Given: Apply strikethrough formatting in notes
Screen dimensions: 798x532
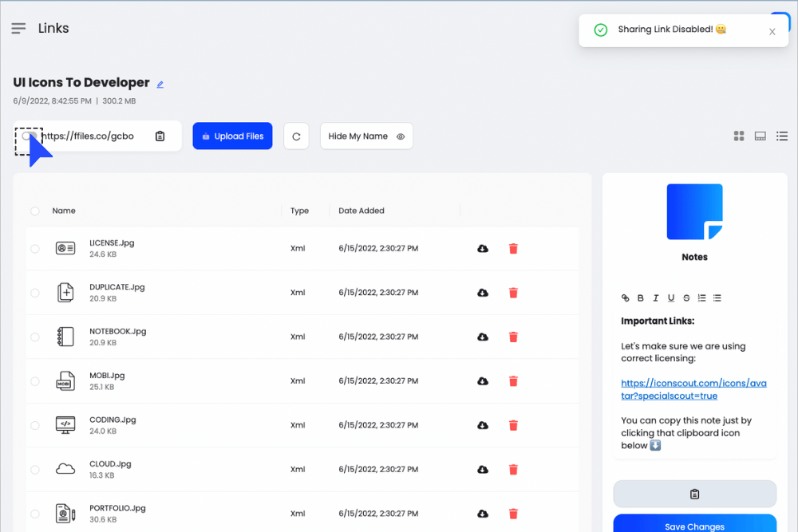Looking at the screenshot, I should click(x=686, y=298).
